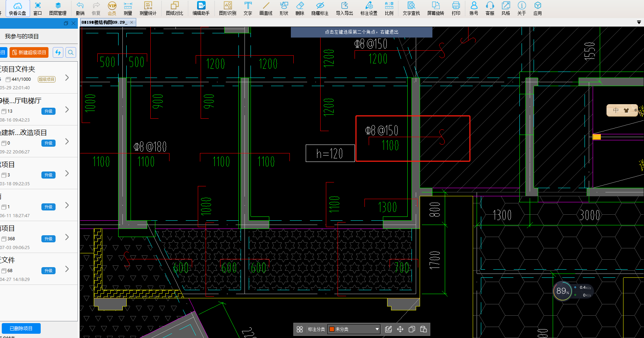Undo with the 撤销 icon
Screen dimensions: 644x338
(x=80, y=9)
